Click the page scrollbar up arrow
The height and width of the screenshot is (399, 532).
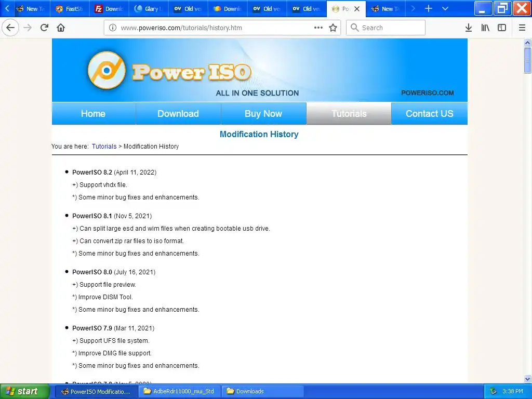pos(527,43)
